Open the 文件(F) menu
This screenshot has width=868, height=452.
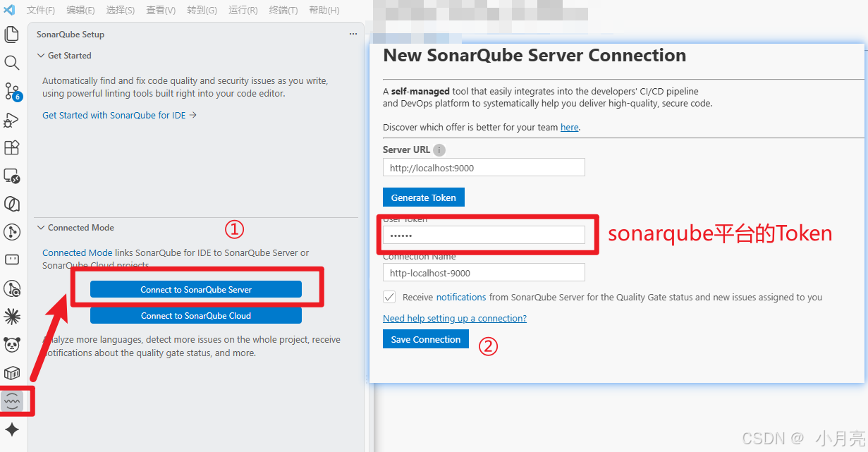(x=41, y=11)
